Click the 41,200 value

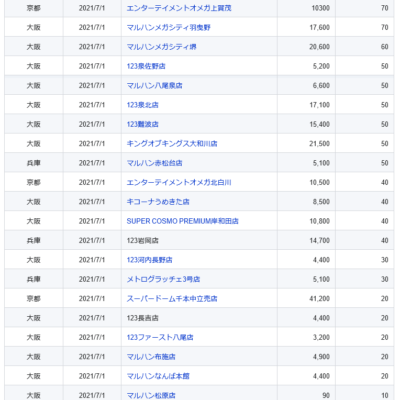[320, 298]
